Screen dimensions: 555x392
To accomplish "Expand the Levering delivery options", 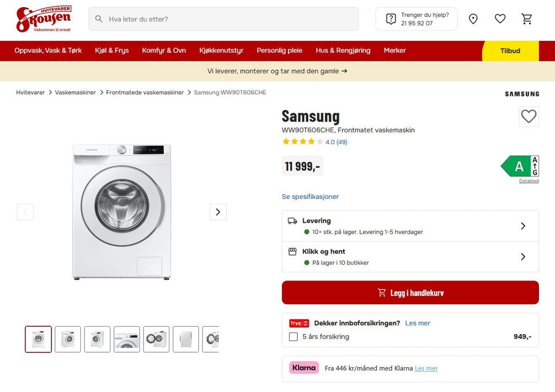I will [x=410, y=226].
